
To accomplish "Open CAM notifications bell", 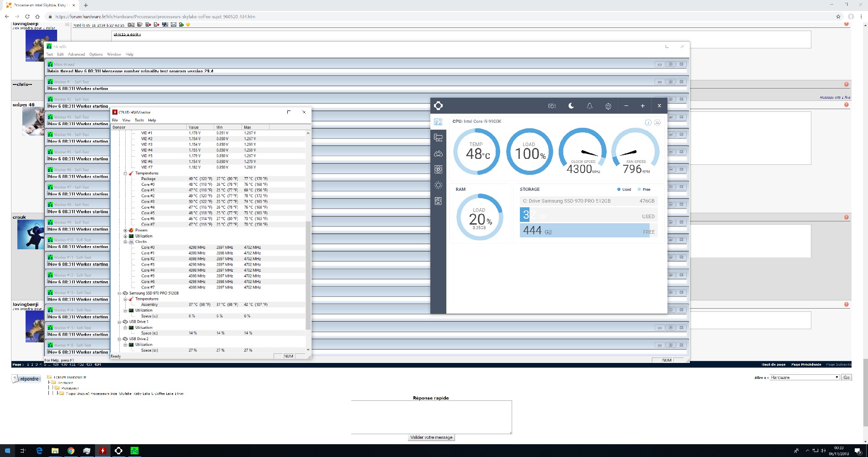I will [590, 106].
